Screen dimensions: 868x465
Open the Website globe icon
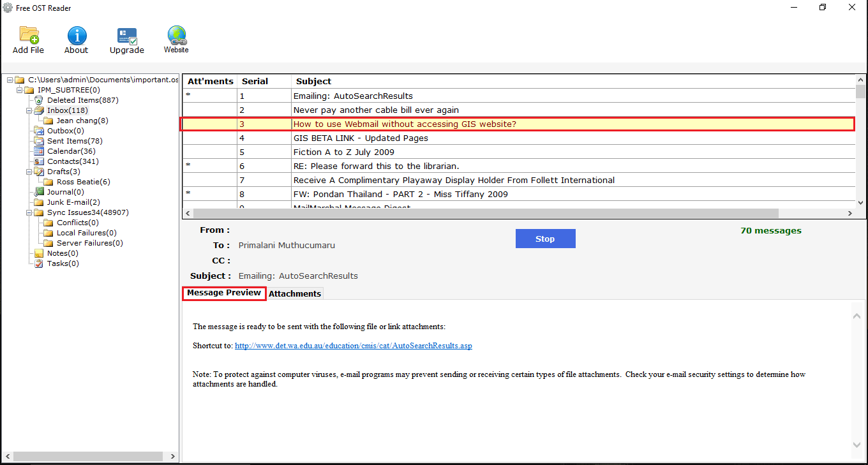click(x=176, y=34)
